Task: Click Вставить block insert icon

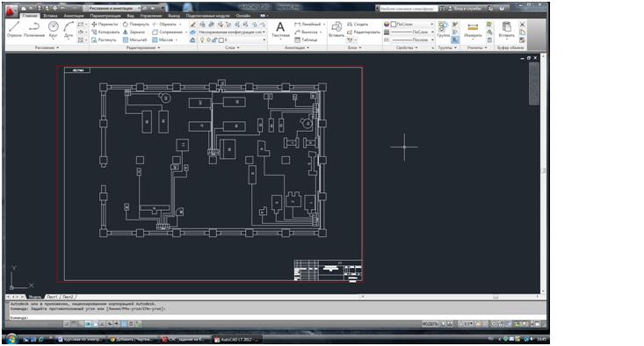Action: 336,30
